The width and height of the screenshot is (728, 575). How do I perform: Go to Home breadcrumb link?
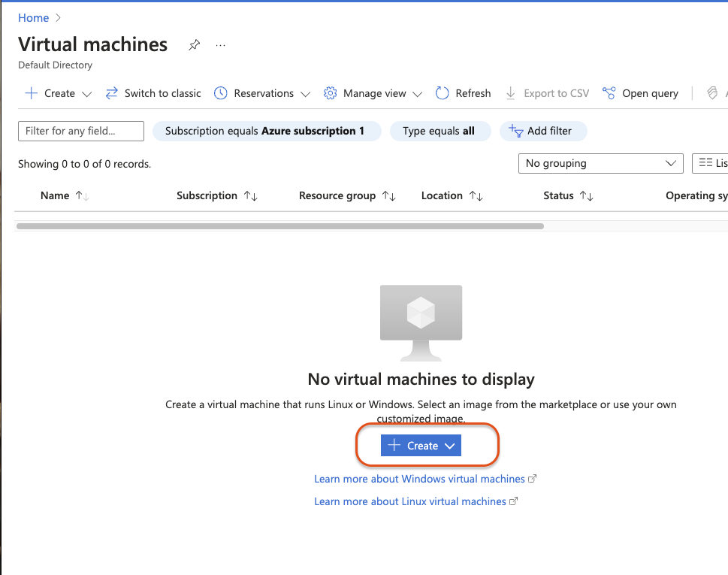click(x=33, y=17)
